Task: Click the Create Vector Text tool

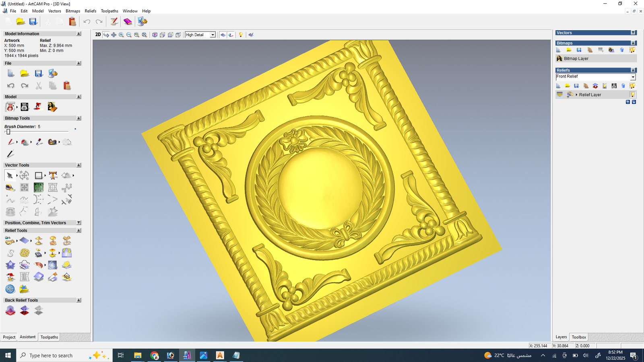Action: click(53, 175)
